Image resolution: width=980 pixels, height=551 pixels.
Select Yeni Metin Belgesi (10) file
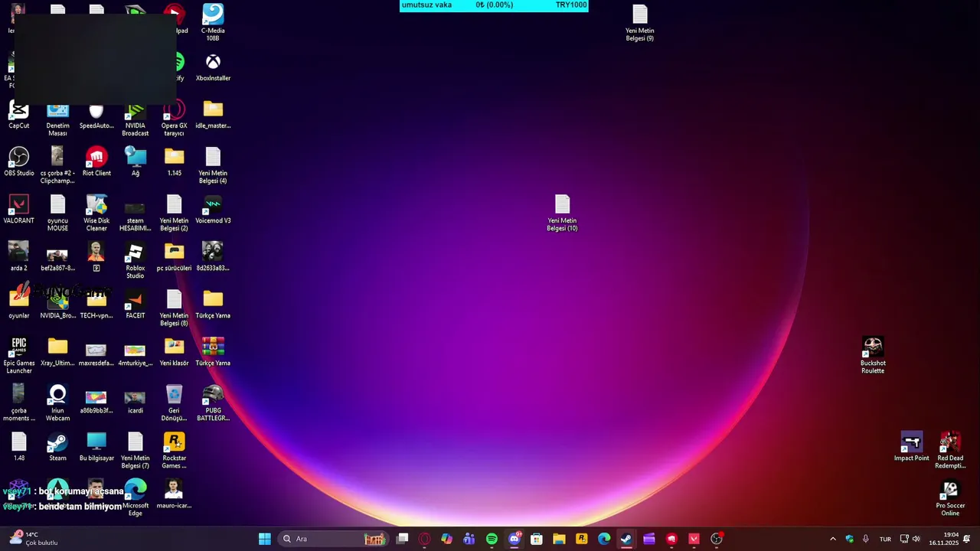coord(563,213)
